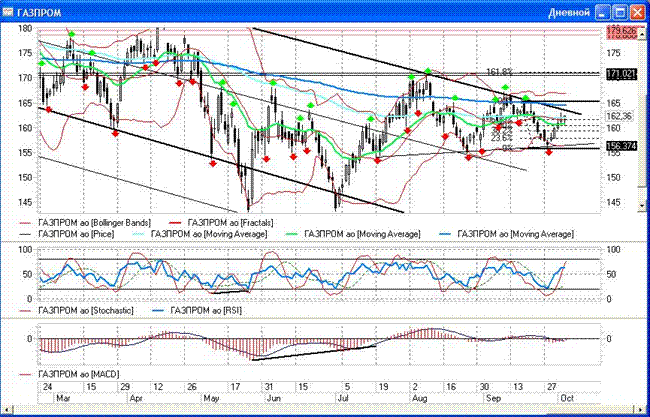This screenshot has height=417, width=650.
Task: Select the ГАЗПРОМ ао [Price] legend entry
Action: pos(66,234)
